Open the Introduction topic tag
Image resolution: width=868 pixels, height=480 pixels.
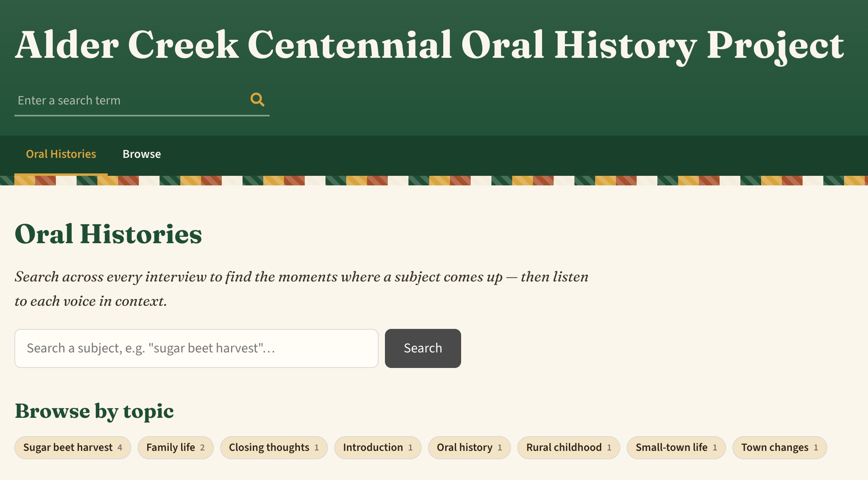(x=378, y=447)
